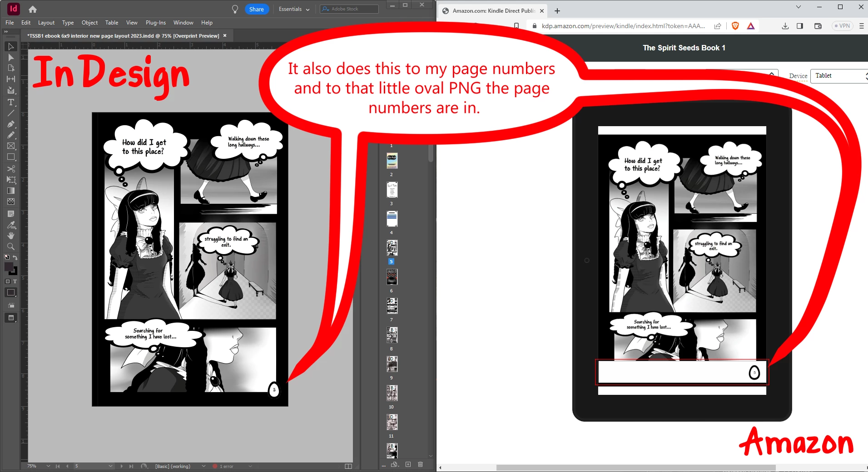Image resolution: width=868 pixels, height=472 pixels.
Task: Click the share page icon in address bar
Action: 718,26
